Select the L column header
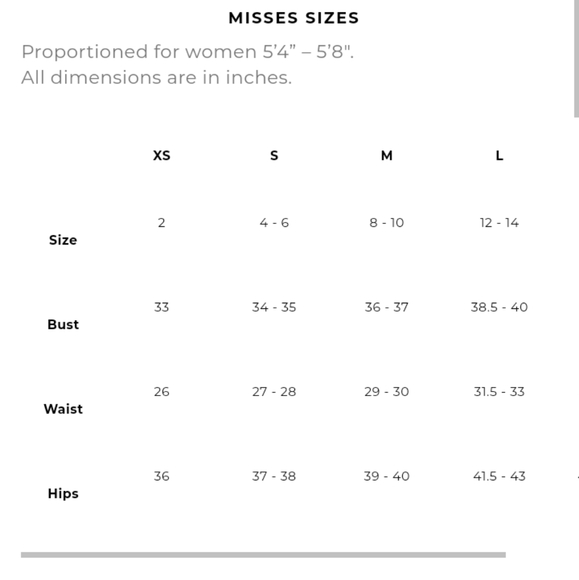Image resolution: width=579 pixels, height=580 pixels. (x=499, y=155)
